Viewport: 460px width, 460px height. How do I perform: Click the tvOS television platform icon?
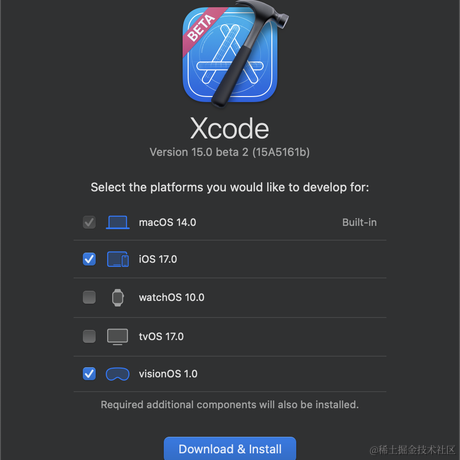click(x=117, y=337)
